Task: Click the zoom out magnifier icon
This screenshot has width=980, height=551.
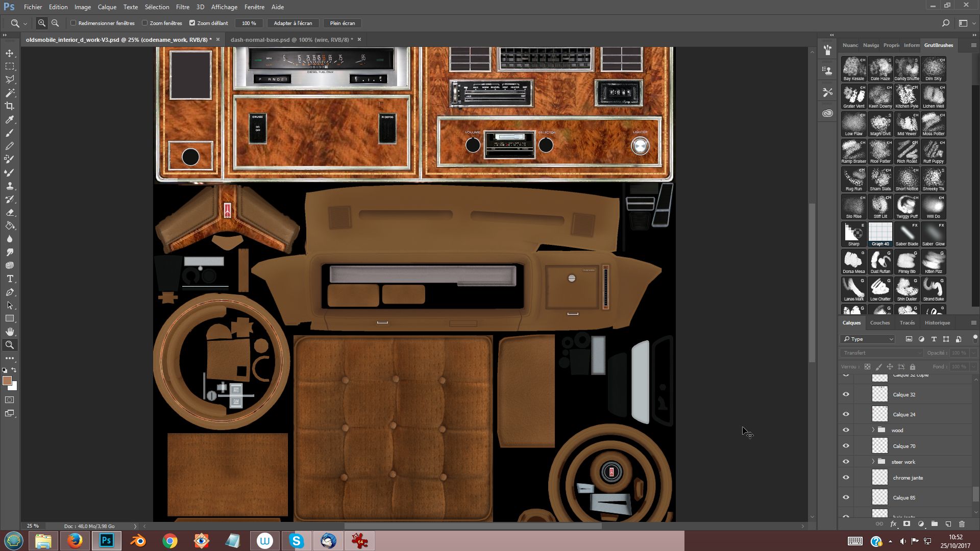Action: tap(55, 23)
